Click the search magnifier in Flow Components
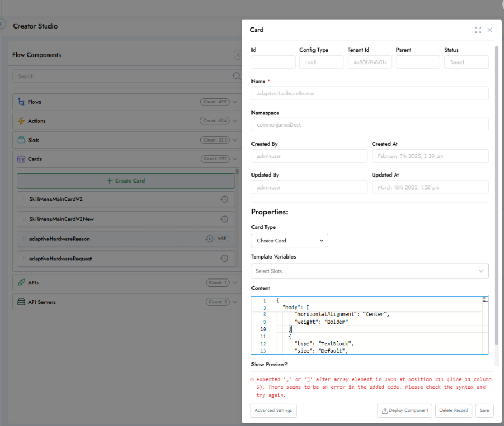 (x=236, y=76)
